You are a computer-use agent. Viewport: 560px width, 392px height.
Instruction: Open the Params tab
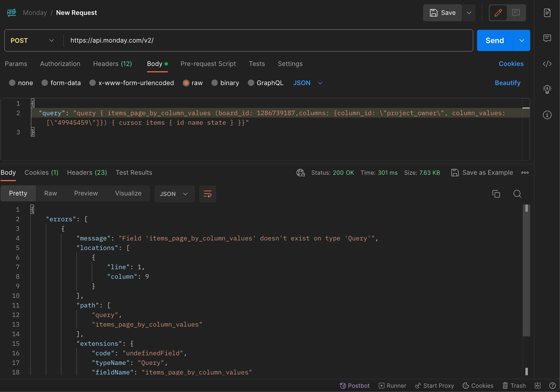16,64
